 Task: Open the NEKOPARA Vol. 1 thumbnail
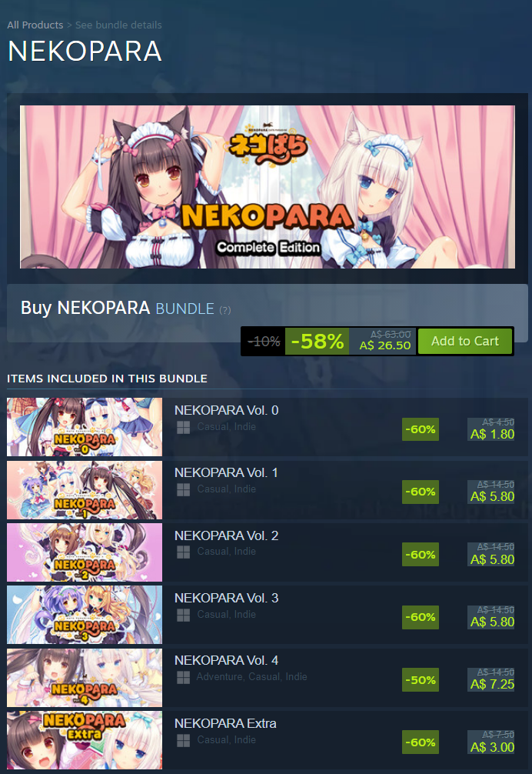coord(85,489)
